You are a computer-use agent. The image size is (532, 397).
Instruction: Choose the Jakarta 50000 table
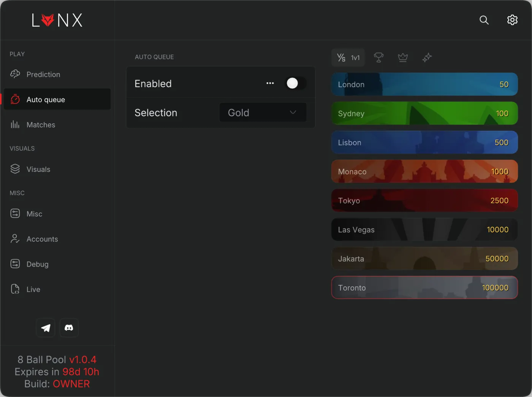click(x=424, y=259)
